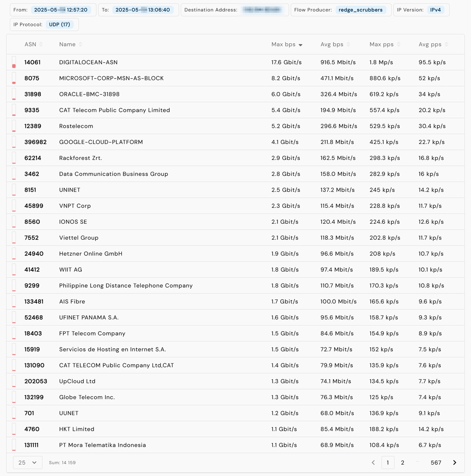Open Flow Producer filter redge_scrubbers
Viewport: 471px width, 476px height.
[360, 10]
